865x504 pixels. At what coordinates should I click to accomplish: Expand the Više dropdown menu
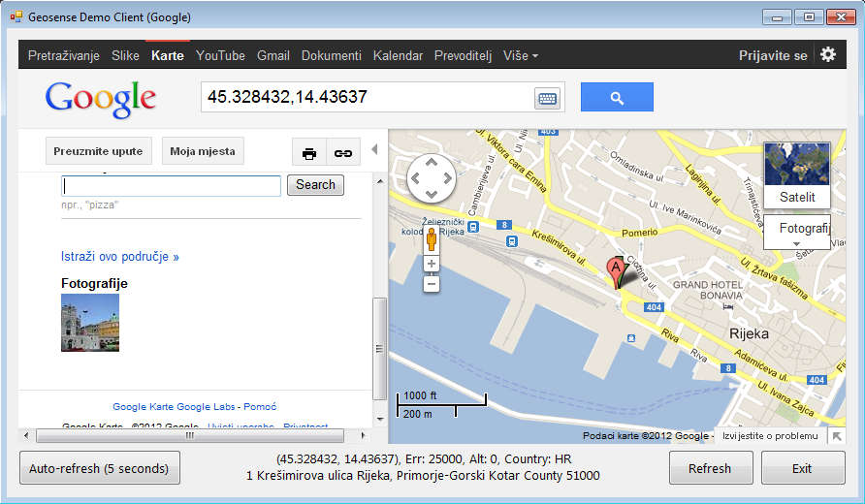tap(521, 55)
